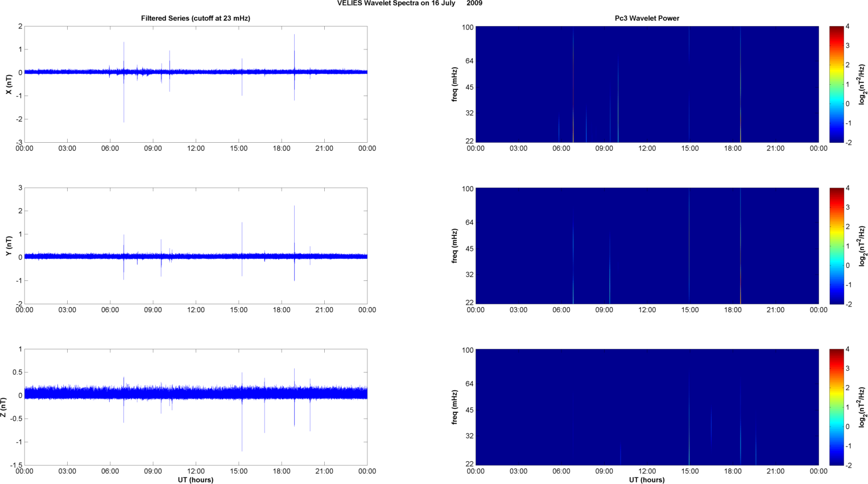
Task: Click the log2(nT²/Hz) label of the middle colorbar
Action: point(863,246)
